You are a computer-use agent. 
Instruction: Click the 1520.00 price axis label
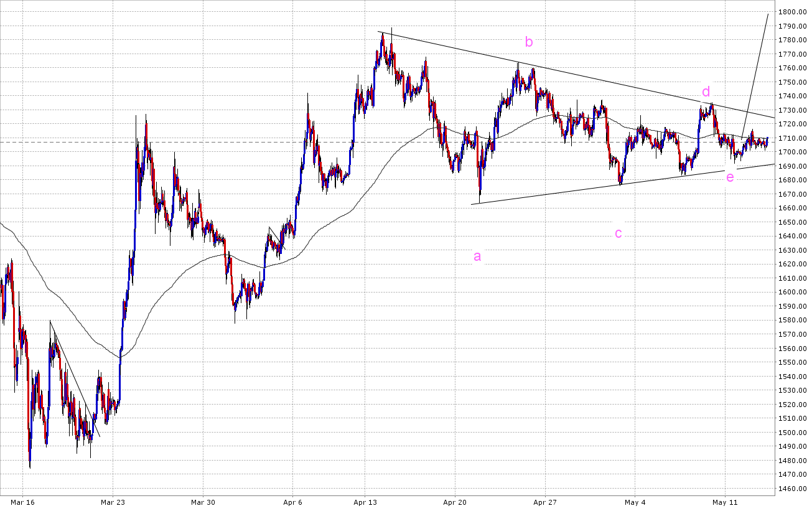point(794,405)
